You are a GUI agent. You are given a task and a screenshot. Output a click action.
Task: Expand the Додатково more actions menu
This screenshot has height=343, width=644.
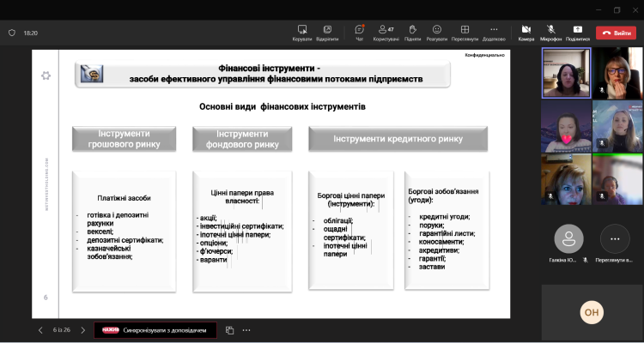(494, 31)
